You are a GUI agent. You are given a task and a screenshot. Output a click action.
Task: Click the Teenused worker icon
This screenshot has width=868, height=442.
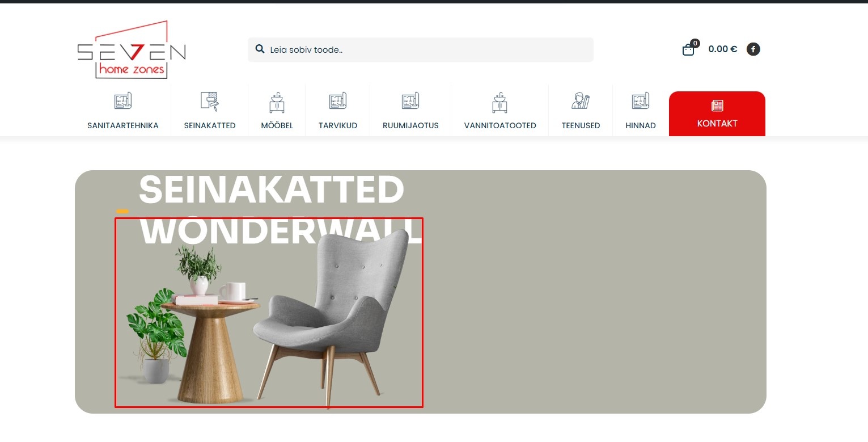point(581,101)
